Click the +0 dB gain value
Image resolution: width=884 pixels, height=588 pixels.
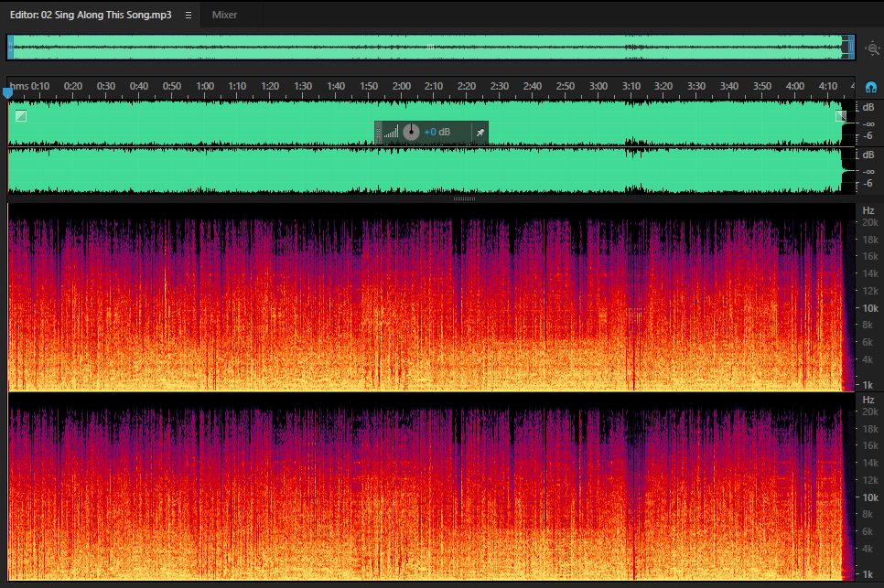(x=437, y=132)
